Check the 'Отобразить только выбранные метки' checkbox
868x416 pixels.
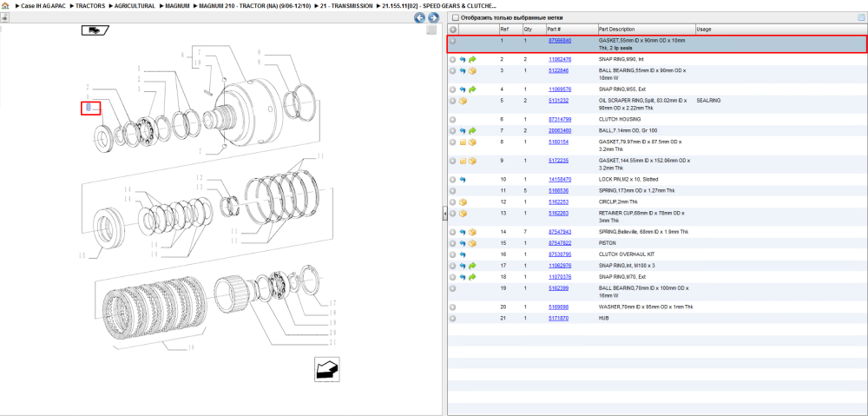455,17
